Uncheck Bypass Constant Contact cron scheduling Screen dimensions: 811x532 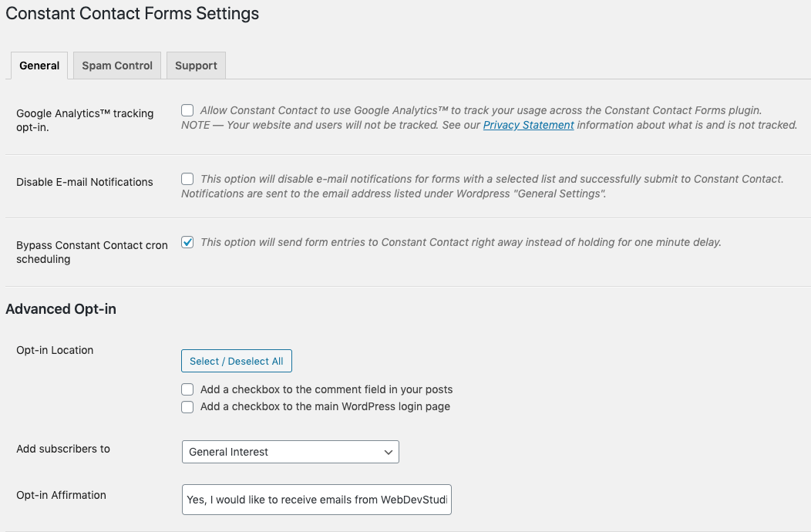[x=187, y=242]
